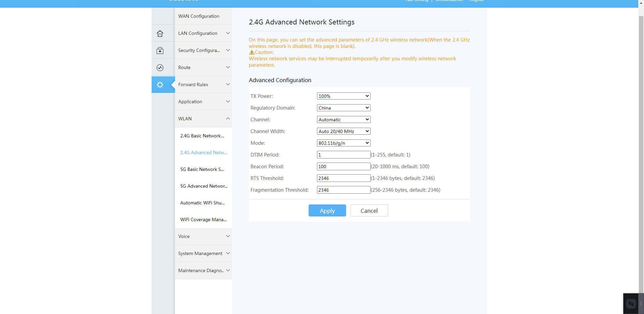Screen dimensions: 644x314
Task: Open 5G Basic Network Settings page
Action: coord(202,169)
